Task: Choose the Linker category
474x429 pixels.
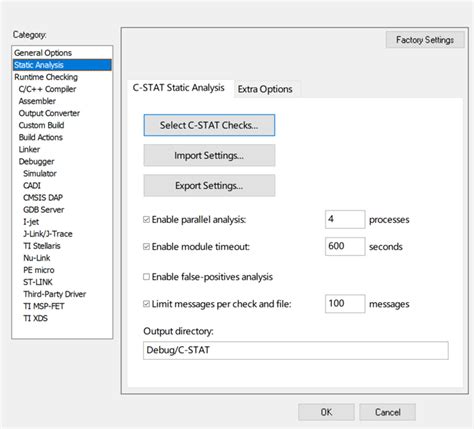Action: tap(29, 149)
